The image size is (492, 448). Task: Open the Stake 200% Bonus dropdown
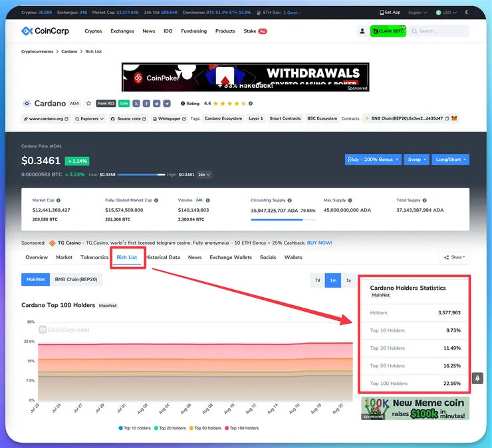click(373, 160)
